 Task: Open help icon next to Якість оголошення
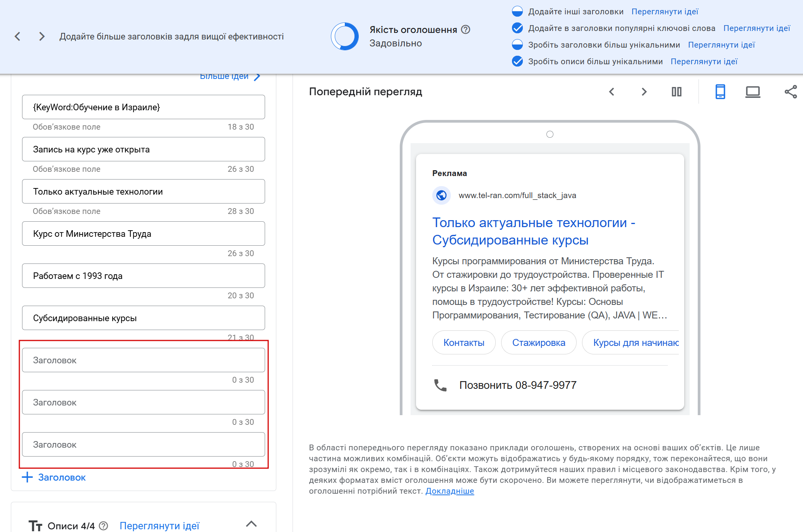point(466,29)
